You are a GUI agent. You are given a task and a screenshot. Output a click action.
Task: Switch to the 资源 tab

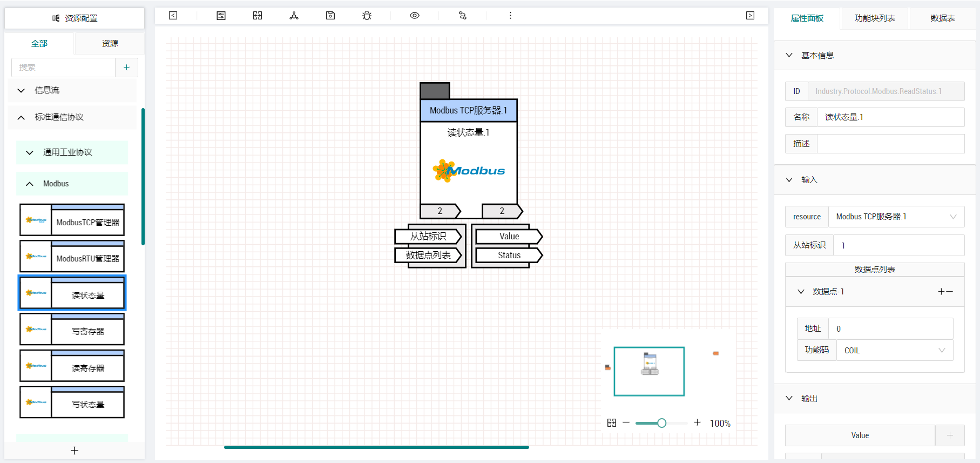click(110, 44)
